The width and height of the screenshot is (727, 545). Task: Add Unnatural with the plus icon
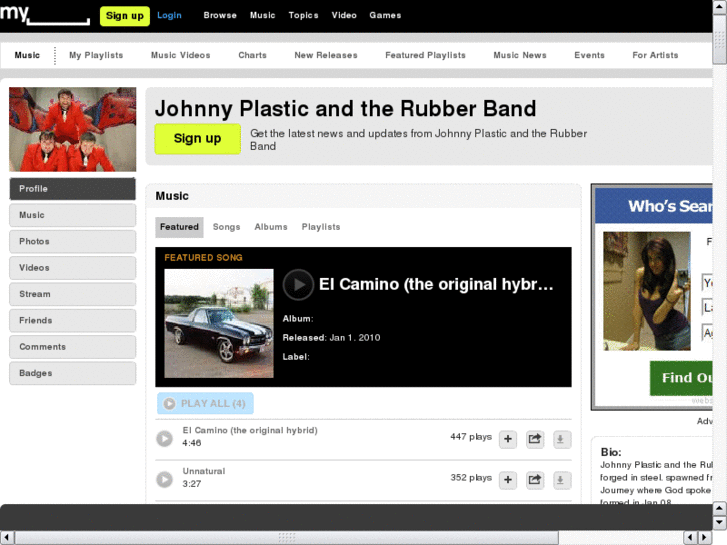click(508, 480)
